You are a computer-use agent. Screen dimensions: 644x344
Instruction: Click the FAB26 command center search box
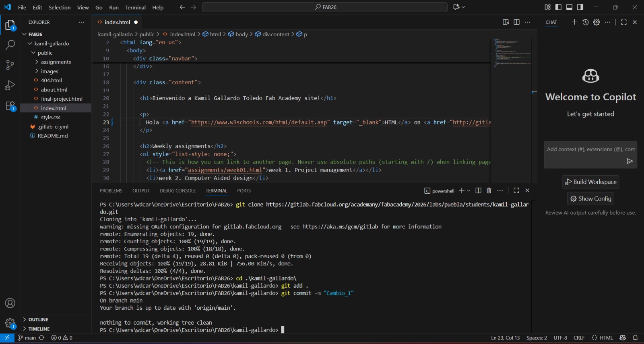pyautogui.click(x=325, y=7)
